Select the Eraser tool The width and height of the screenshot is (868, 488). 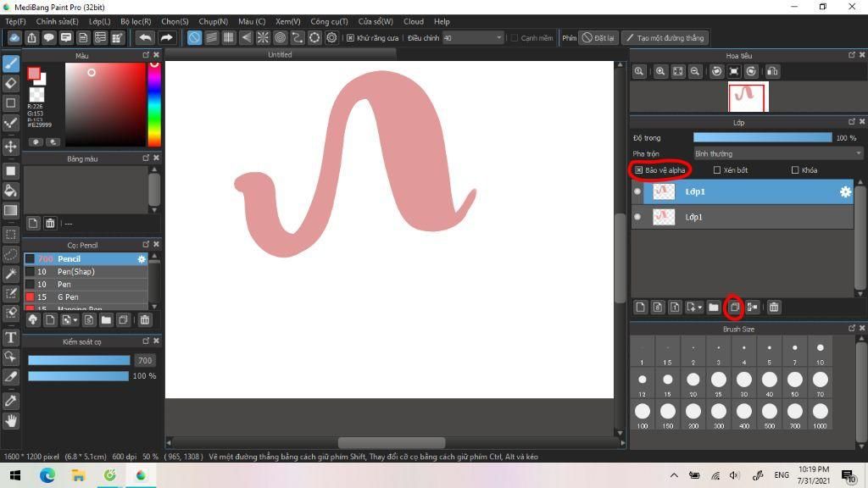pyautogui.click(x=10, y=84)
